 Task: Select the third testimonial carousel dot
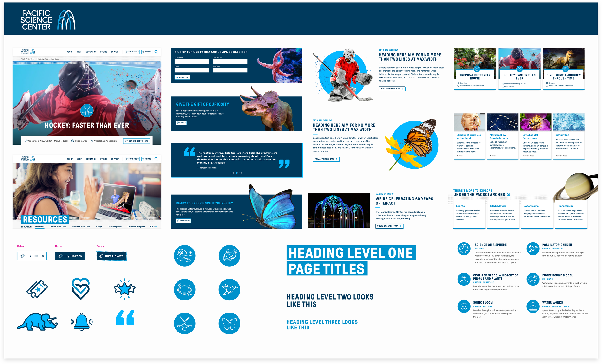coord(241,173)
